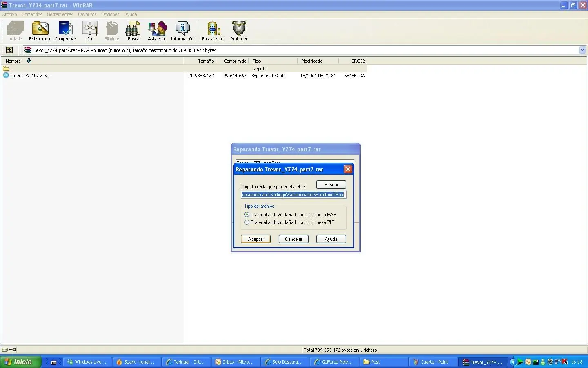This screenshot has height=368, width=588.
Task: Click the Buscar virus scan icon
Action: [x=214, y=31]
